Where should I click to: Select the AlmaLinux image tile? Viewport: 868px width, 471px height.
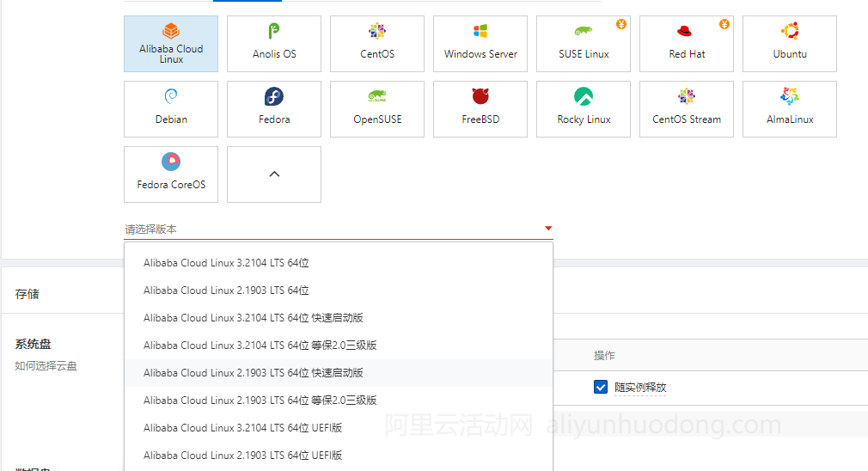(790, 109)
